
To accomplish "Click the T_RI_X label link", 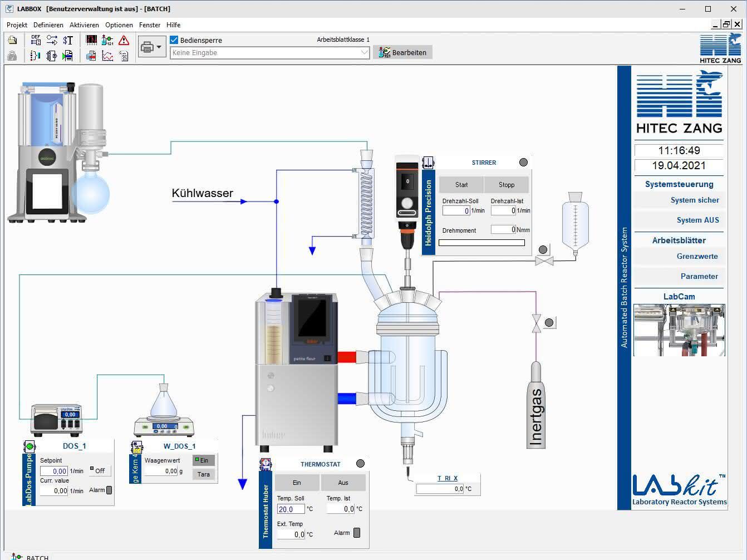I will click(x=448, y=478).
